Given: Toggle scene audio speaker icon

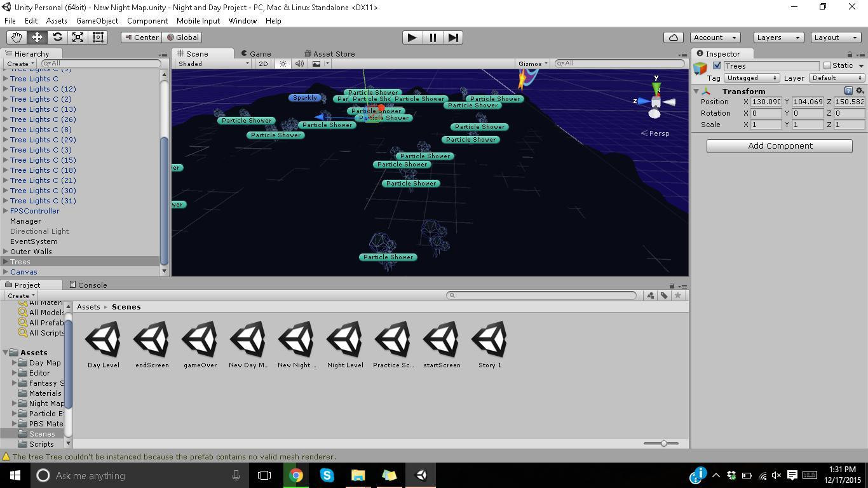Looking at the screenshot, I should tap(299, 64).
